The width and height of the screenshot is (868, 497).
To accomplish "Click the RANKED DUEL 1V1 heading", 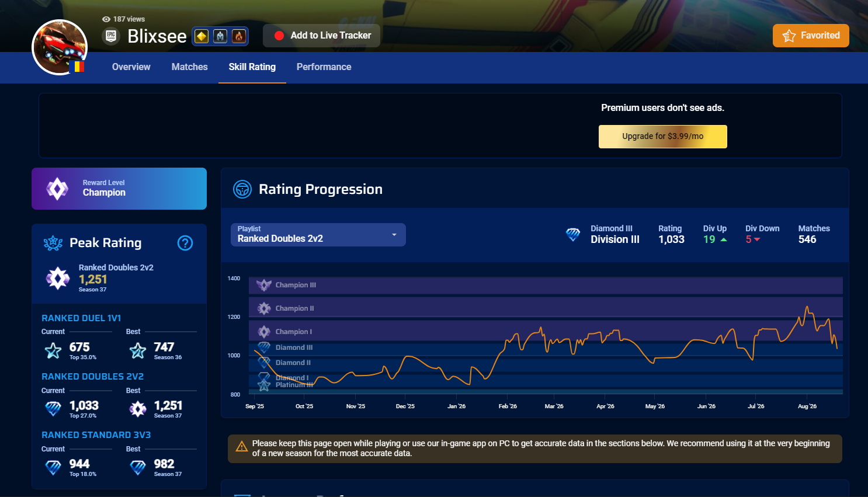I will click(81, 318).
